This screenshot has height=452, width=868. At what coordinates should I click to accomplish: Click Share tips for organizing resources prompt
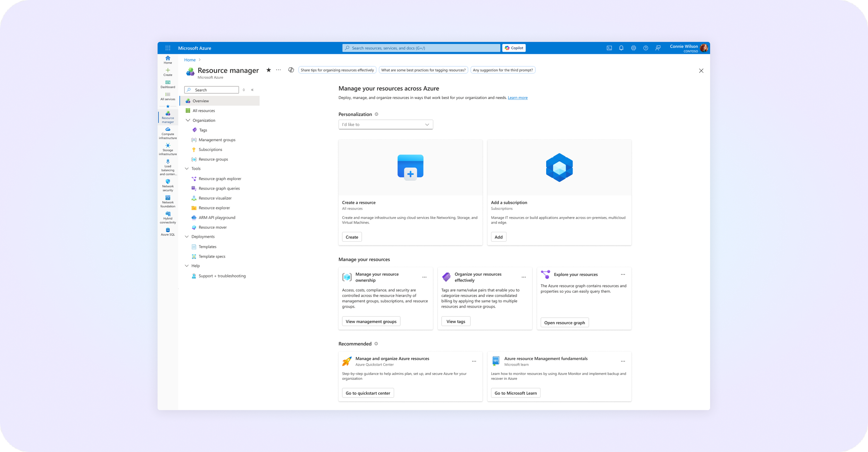coord(337,70)
